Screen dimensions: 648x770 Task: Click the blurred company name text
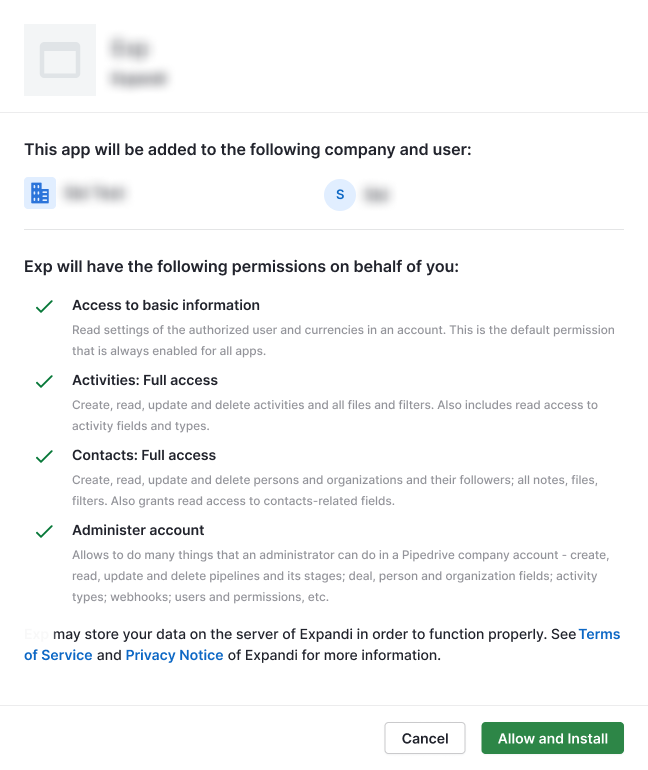(94, 193)
